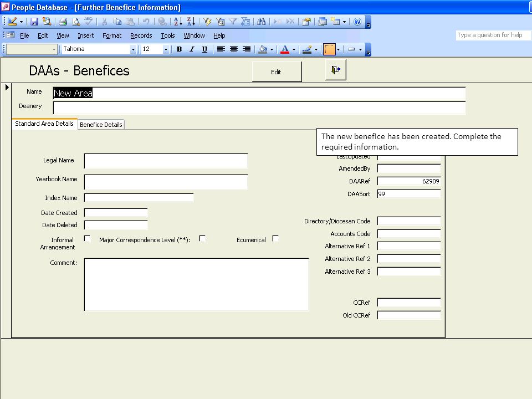Expand the Fill/Back Color dropdown arrow

tap(272, 49)
